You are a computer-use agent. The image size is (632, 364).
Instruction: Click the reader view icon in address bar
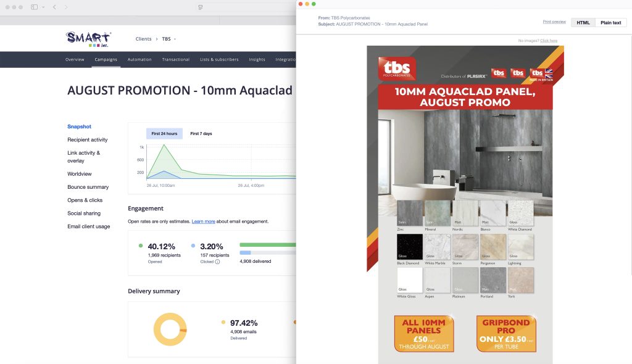coord(201,7)
